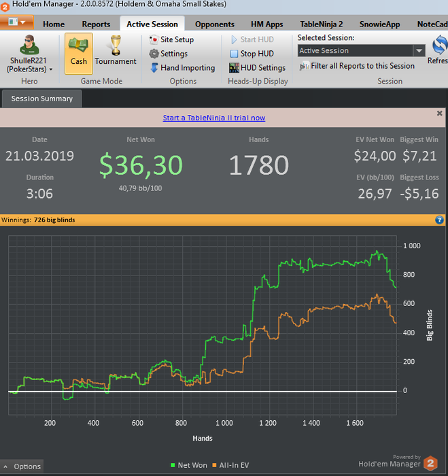448x476 pixels.
Task: Select Tournament game mode
Action: click(116, 50)
